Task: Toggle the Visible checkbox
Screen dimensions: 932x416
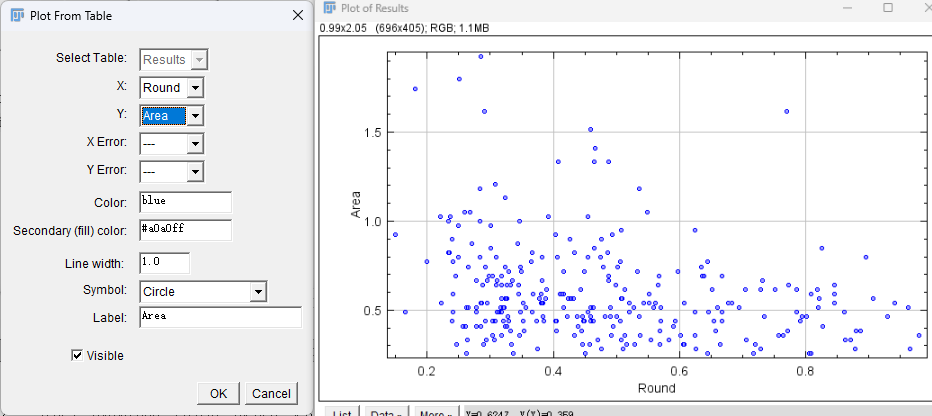Action: 77,355
